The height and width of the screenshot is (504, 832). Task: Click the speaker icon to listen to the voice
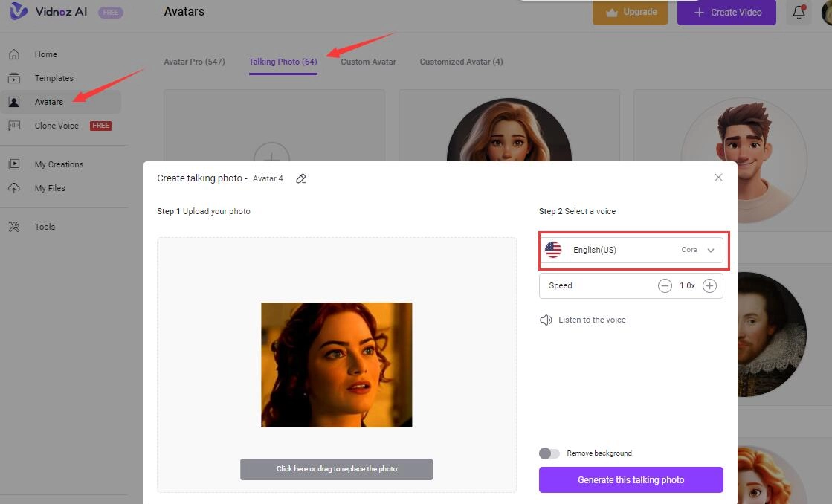point(546,320)
